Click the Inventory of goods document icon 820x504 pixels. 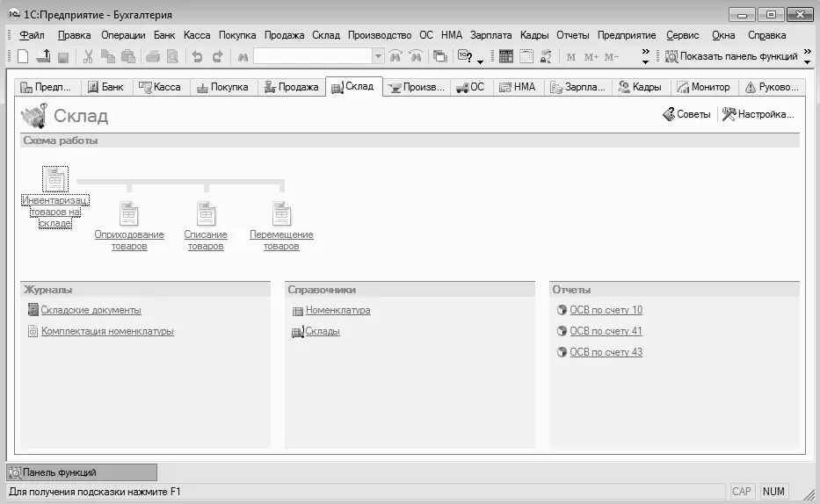55,180
